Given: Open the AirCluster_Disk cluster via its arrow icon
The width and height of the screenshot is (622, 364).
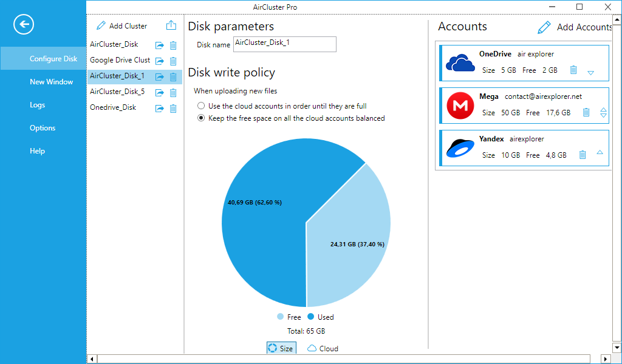Looking at the screenshot, I should coord(160,45).
